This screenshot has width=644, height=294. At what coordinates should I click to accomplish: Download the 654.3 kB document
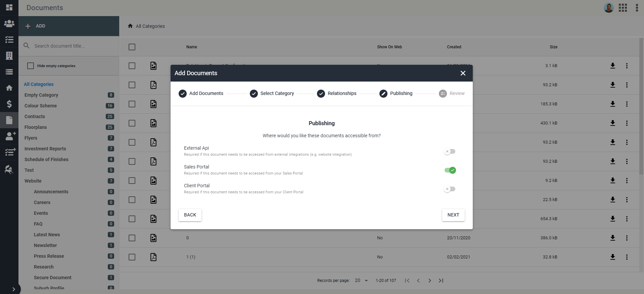613,219
